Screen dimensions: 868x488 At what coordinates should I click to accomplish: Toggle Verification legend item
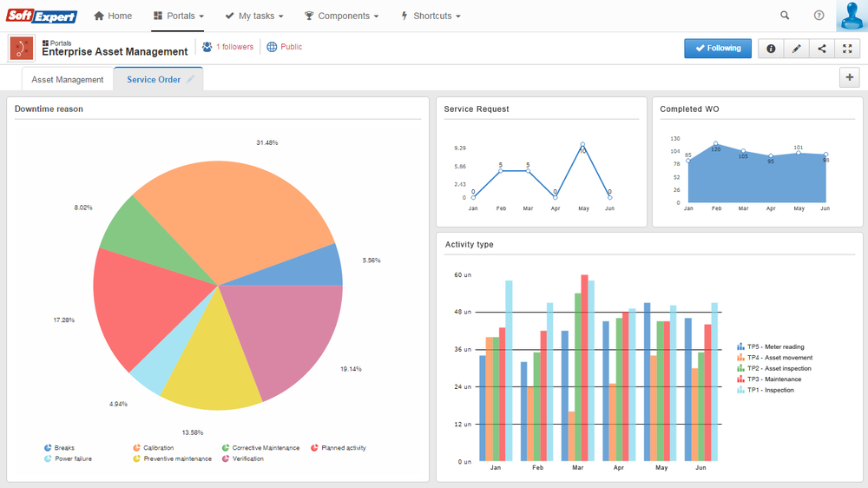click(x=242, y=458)
